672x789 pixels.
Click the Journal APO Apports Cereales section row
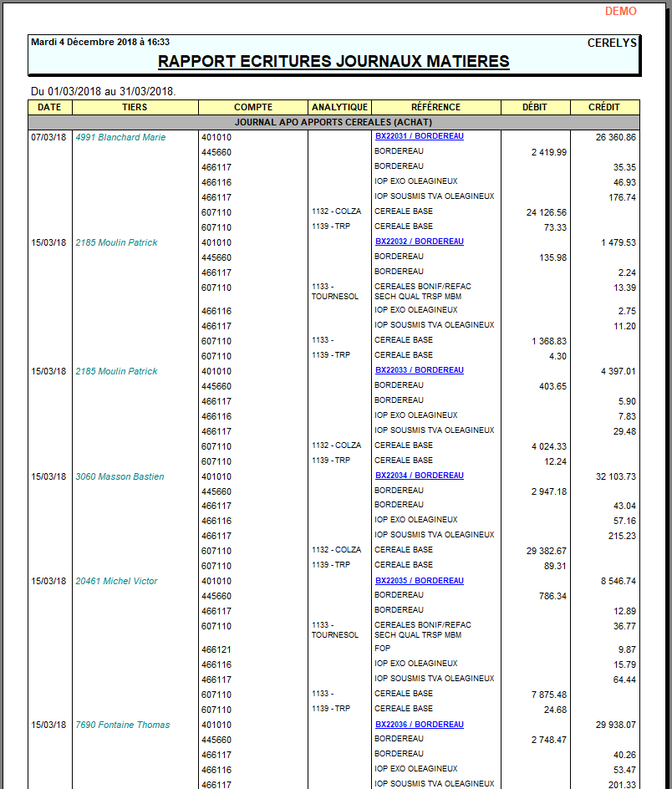point(333,122)
